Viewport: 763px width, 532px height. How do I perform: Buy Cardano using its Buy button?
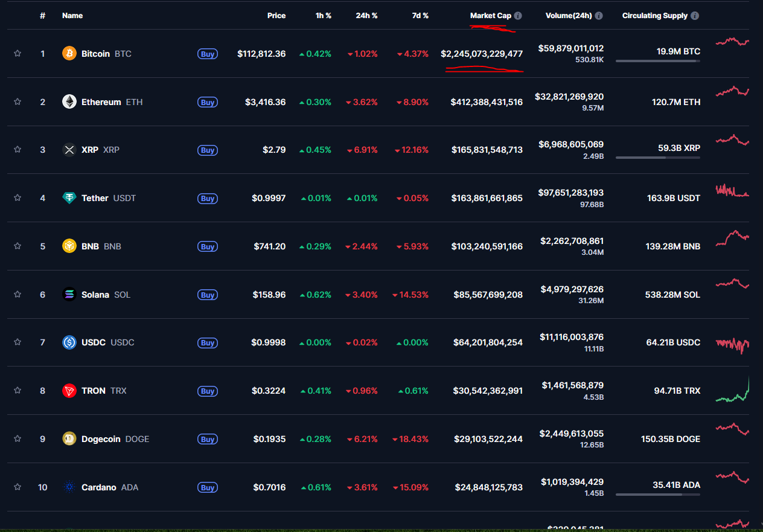pyautogui.click(x=208, y=487)
